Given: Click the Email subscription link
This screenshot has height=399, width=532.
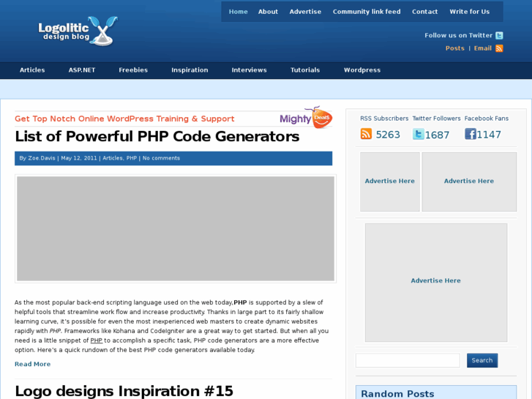Looking at the screenshot, I should pos(483,48).
